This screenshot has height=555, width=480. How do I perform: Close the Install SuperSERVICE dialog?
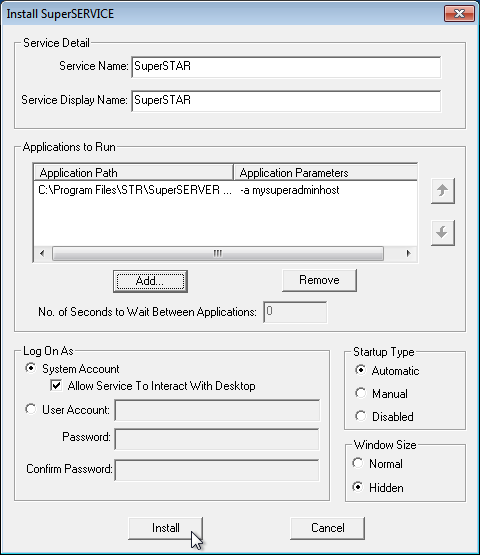tap(459, 14)
